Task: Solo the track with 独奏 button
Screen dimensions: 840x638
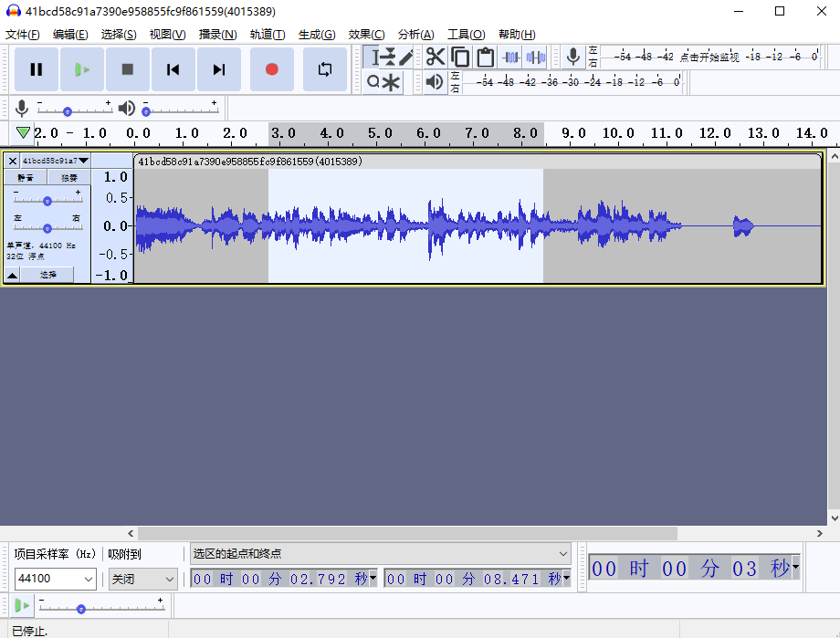Action: 69,178
